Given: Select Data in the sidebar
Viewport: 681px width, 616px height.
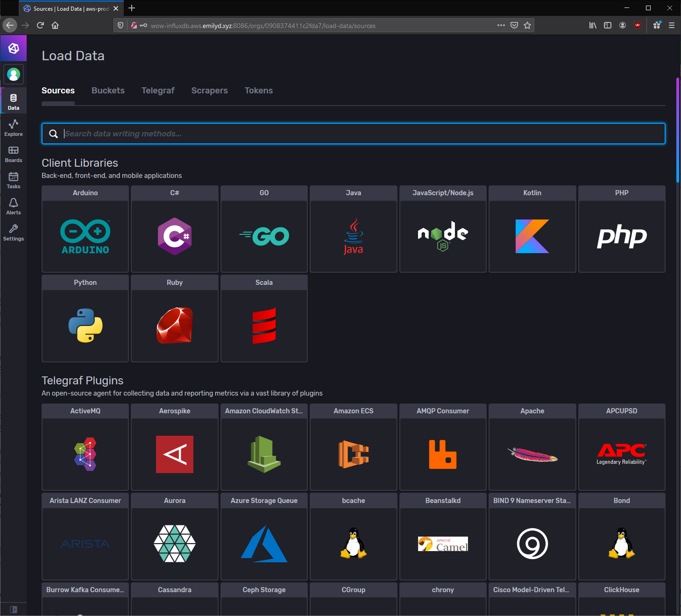Looking at the screenshot, I should (x=14, y=101).
